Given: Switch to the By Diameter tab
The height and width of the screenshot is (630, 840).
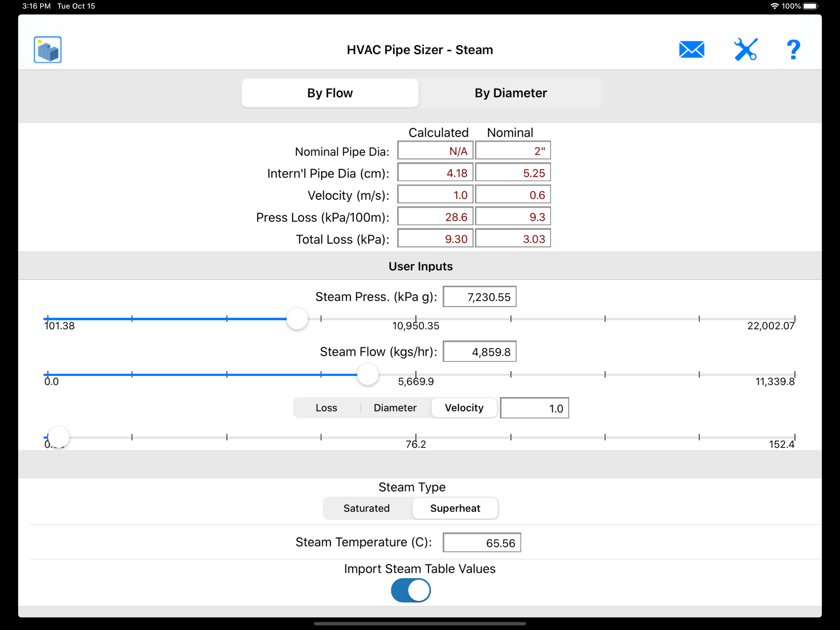Looking at the screenshot, I should [510, 93].
